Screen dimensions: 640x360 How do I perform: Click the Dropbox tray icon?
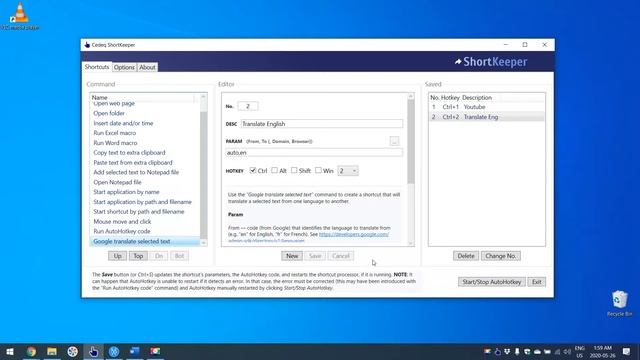[x=507, y=351]
